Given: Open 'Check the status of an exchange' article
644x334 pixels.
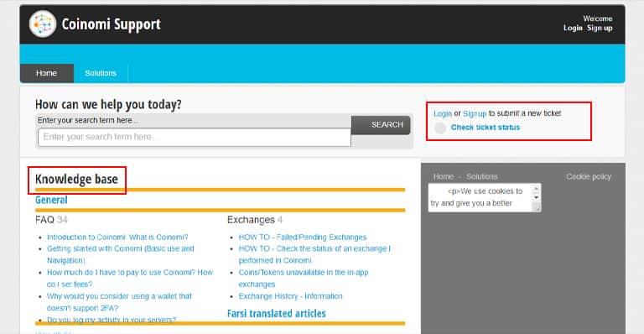Looking at the screenshot, I should [x=314, y=254].
